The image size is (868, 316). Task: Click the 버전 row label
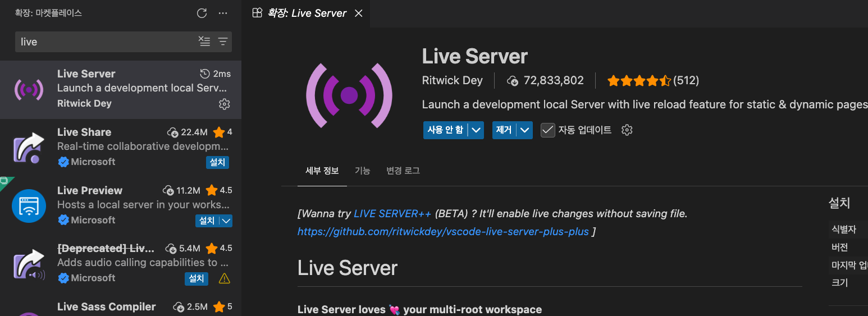(x=839, y=247)
